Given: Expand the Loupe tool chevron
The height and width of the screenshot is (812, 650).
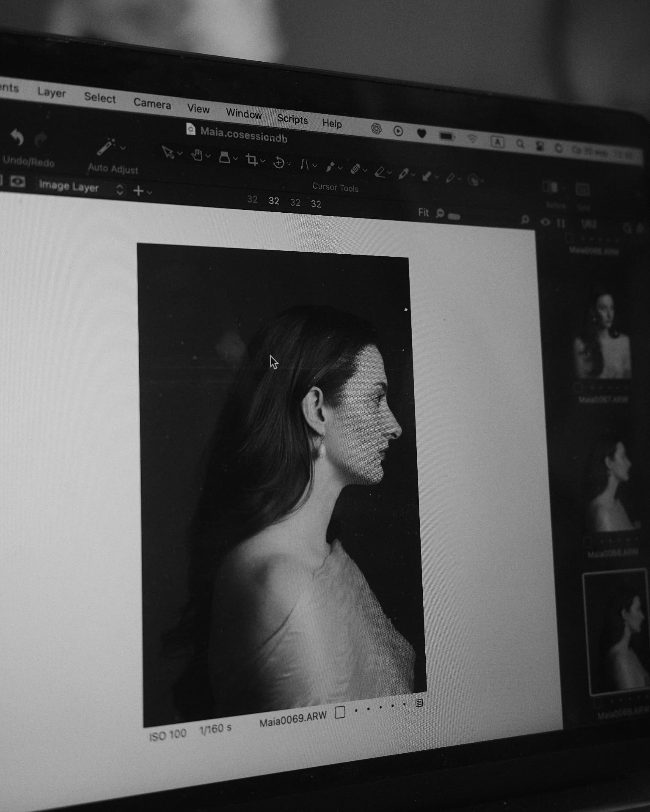Looking at the screenshot, I should 235,159.
